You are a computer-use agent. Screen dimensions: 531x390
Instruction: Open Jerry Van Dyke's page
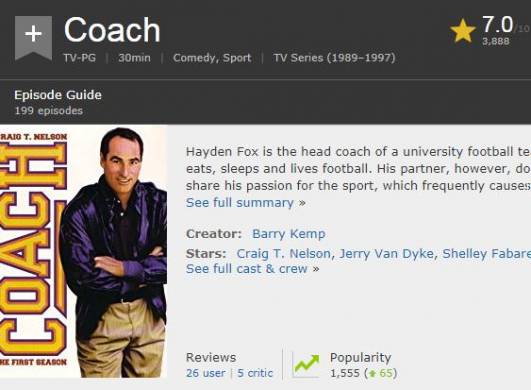(x=386, y=253)
